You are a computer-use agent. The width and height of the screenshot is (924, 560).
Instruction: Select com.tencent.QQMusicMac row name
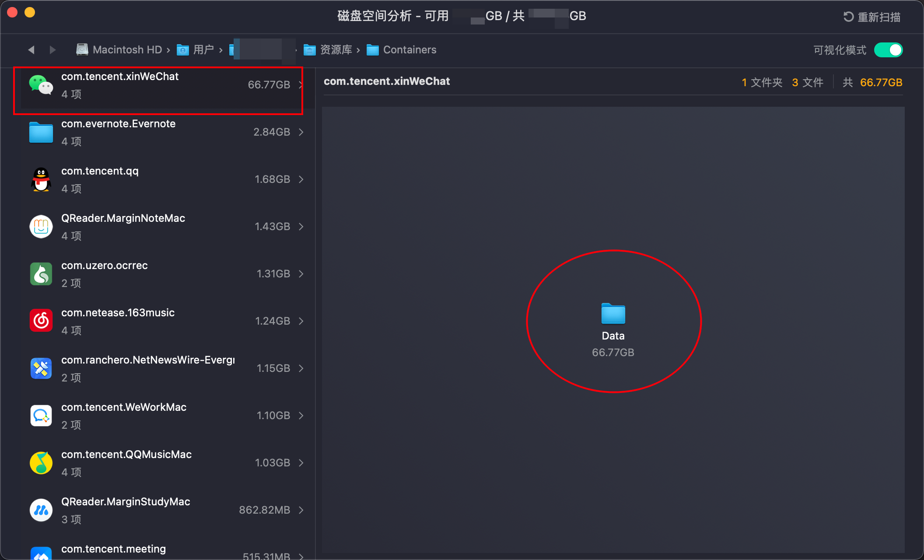[x=126, y=455]
